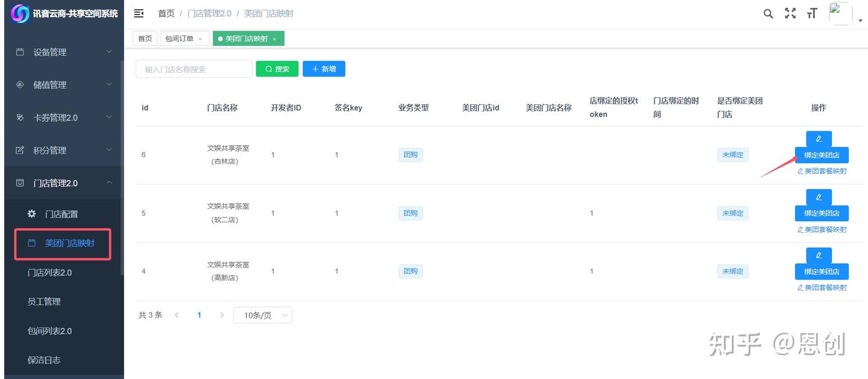Image resolution: width=868 pixels, height=379 pixels.
Task: Go to next page arrow
Action: (222, 315)
